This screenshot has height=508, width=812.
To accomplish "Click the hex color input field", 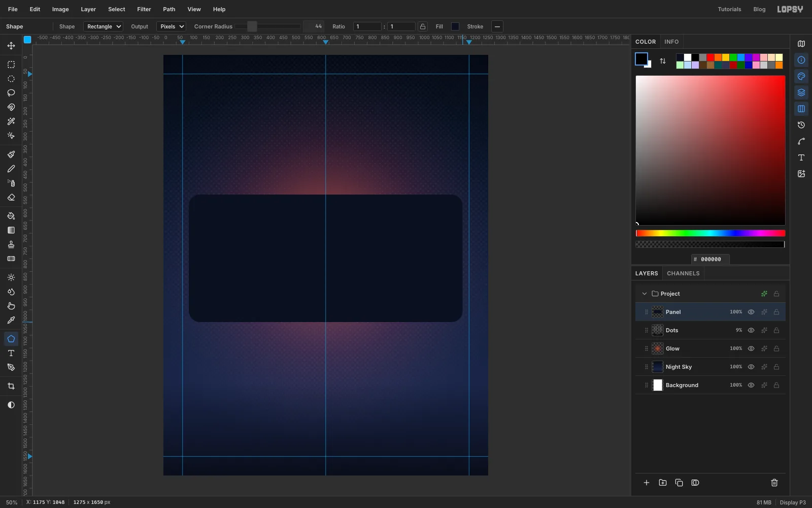I will point(710,259).
